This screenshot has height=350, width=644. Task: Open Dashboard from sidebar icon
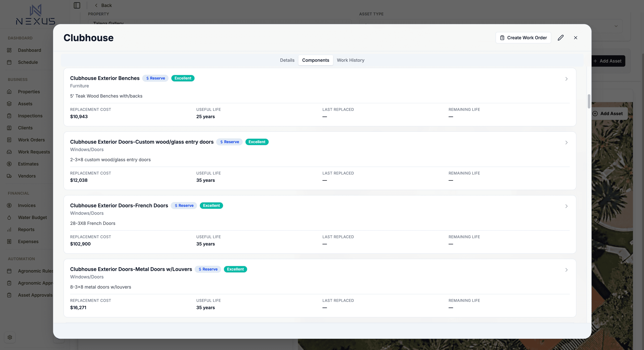(x=9, y=50)
